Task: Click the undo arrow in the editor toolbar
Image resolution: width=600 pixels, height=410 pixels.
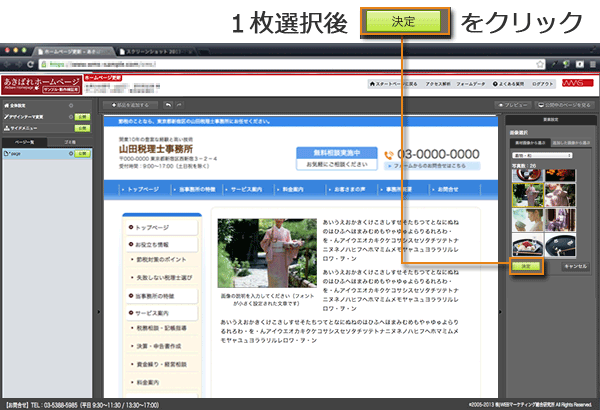Action: click(167, 104)
